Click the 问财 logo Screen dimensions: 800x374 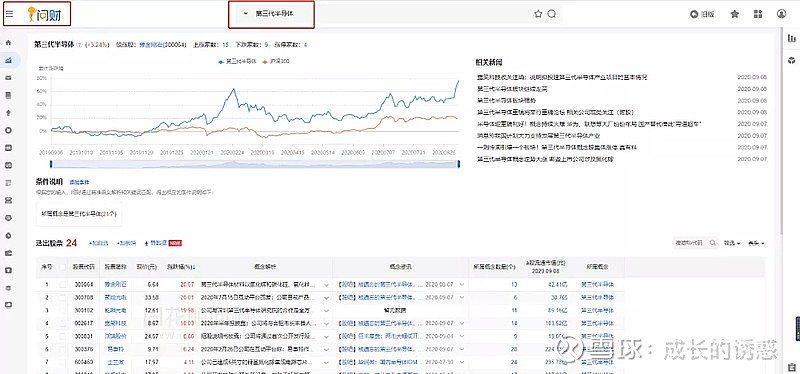(45, 14)
